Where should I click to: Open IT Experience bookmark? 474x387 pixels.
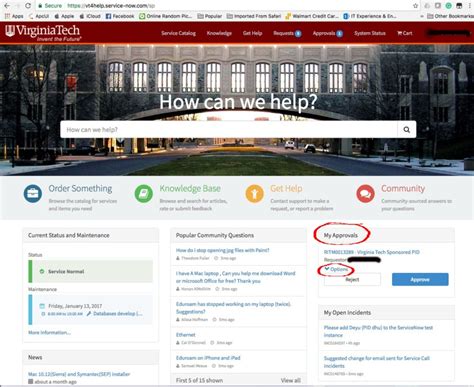coord(370,16)
